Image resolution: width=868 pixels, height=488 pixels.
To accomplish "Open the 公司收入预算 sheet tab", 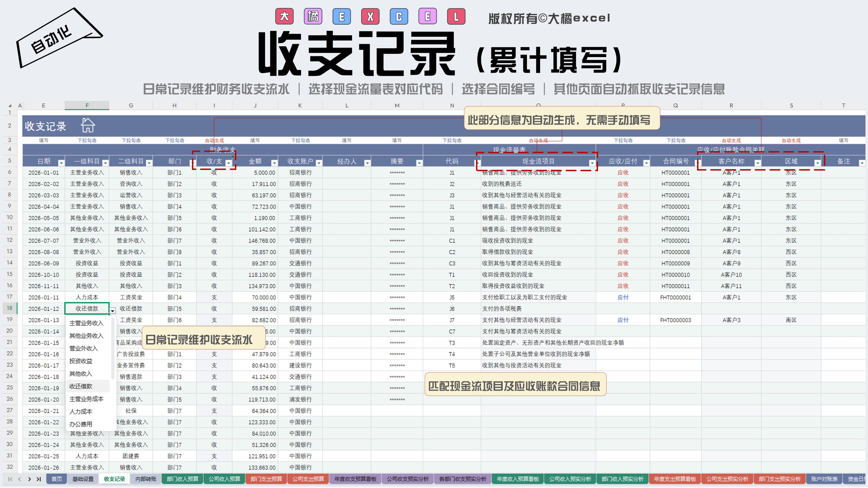I will [x=224, y=479].
